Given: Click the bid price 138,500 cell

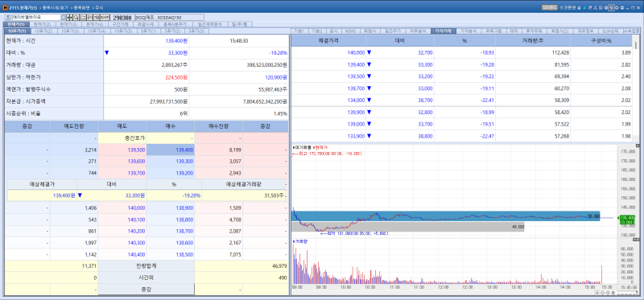Looking at the screenshot, I should tap(171, 254).
